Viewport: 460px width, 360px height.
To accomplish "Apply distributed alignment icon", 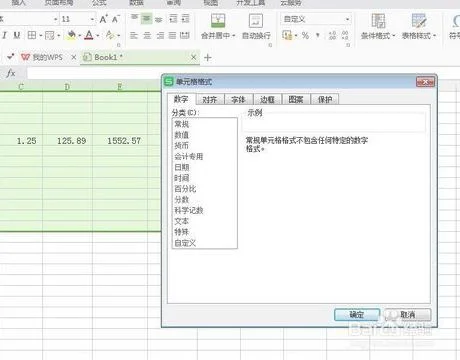I will 185,35.
